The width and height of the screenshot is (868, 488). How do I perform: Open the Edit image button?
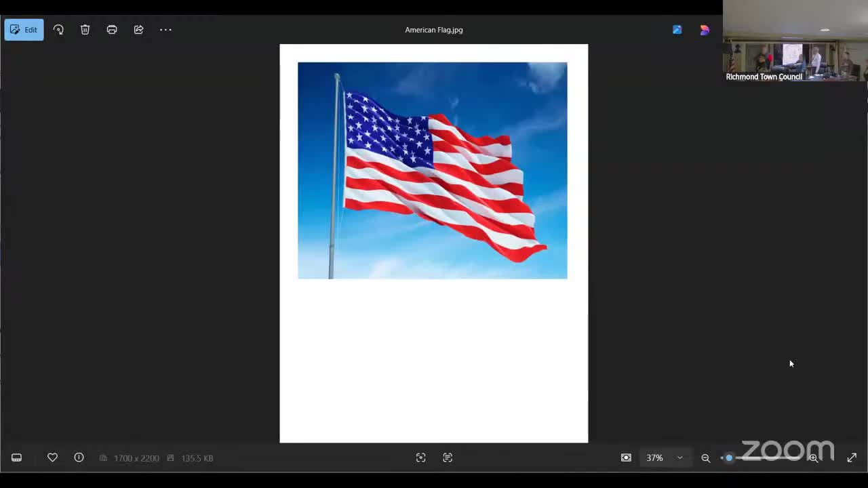point(24,30)
